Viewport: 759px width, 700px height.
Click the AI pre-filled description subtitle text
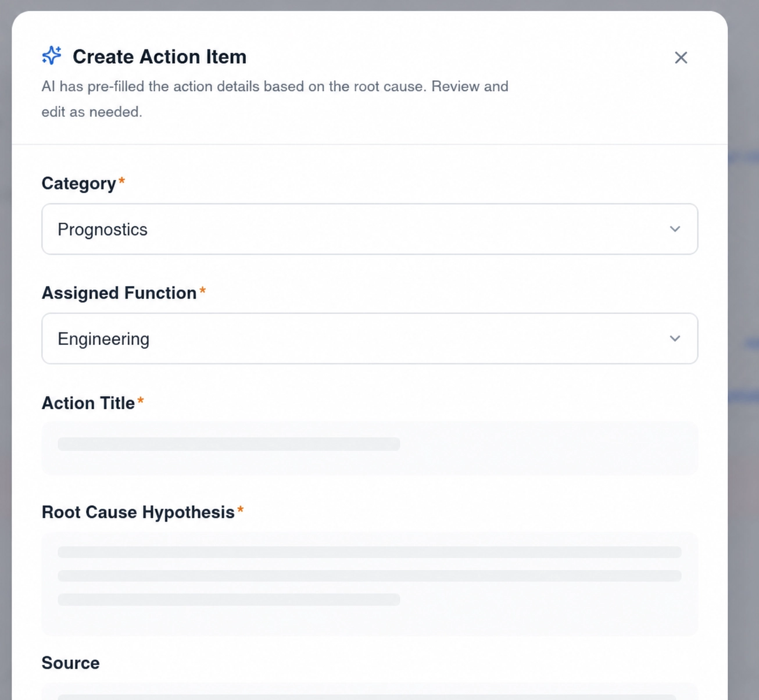(x=275, y=99)
